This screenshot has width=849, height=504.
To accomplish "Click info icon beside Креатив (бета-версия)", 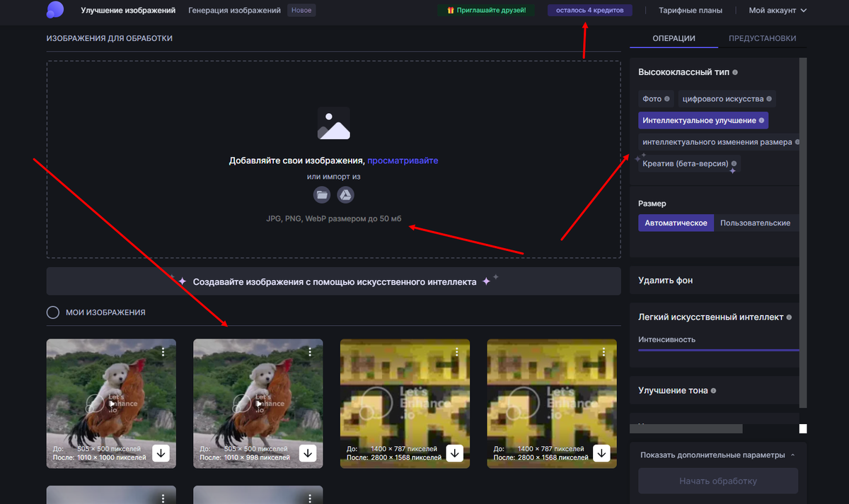I will (x=734, y=163).
